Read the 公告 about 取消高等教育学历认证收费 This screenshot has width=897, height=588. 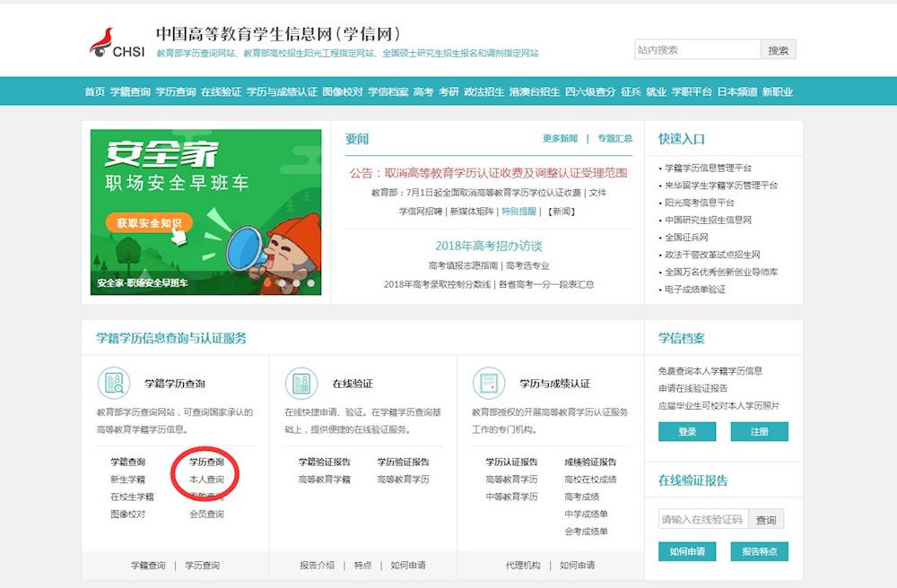(x=489, y=173)
